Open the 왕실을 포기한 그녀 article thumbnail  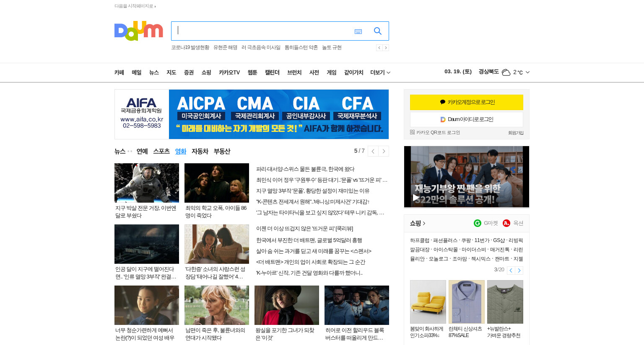tap(287, 305)
